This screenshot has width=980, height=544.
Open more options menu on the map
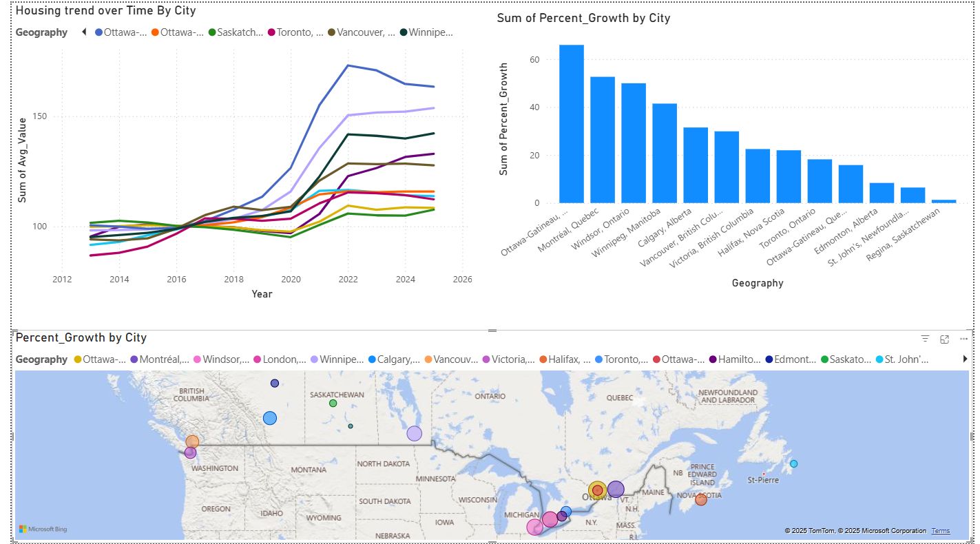pyautogui.click(x=963, y=337)
